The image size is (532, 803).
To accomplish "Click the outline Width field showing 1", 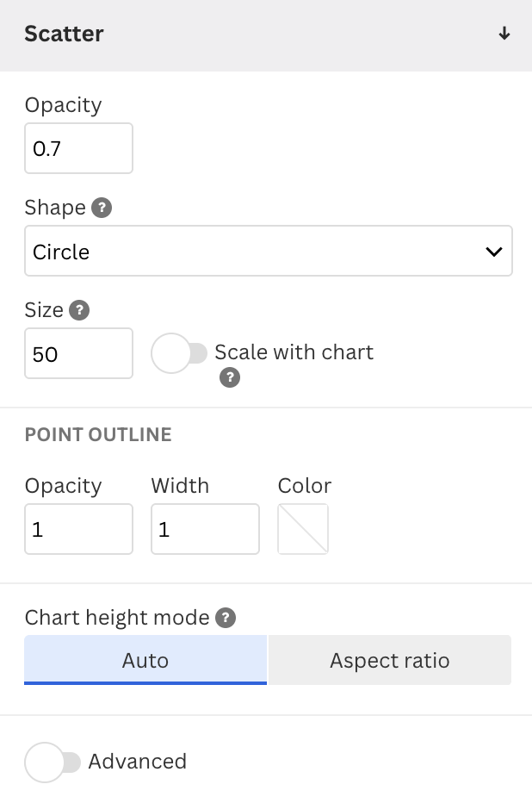I will (x=205, y=529).
